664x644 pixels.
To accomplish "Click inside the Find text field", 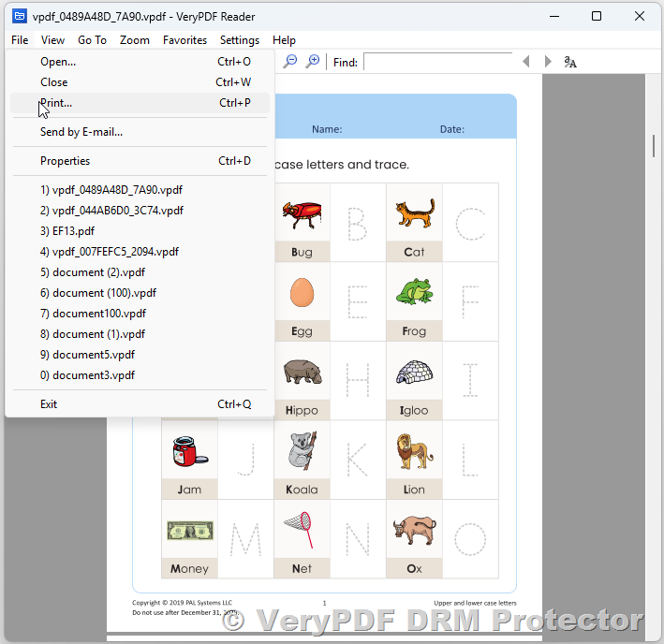I will point(437,62).
